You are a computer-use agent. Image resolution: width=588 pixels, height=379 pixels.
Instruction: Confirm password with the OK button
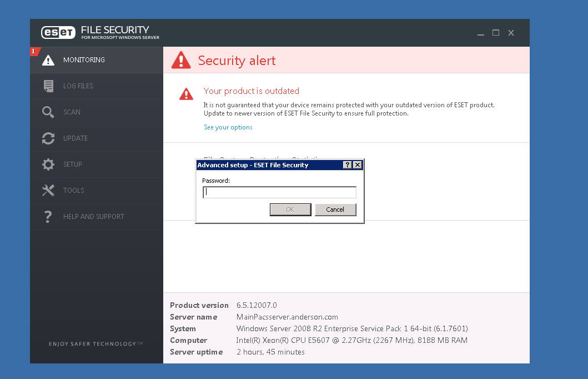point(290,210)
